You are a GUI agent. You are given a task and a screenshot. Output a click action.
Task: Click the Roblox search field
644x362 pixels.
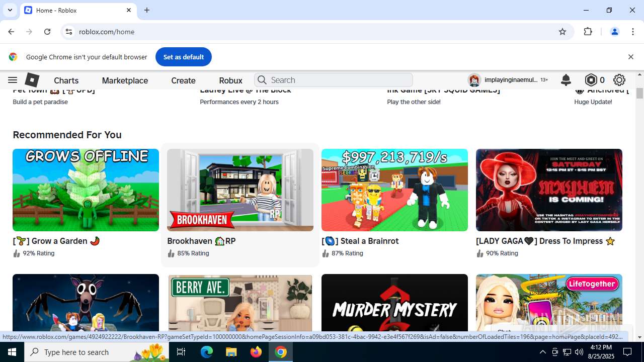pos(334,80)
